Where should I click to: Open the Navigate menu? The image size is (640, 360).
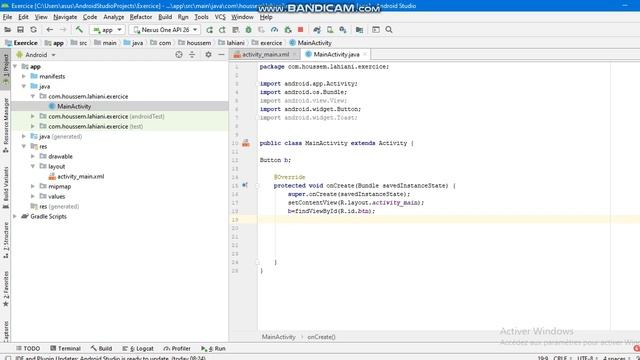65,17
